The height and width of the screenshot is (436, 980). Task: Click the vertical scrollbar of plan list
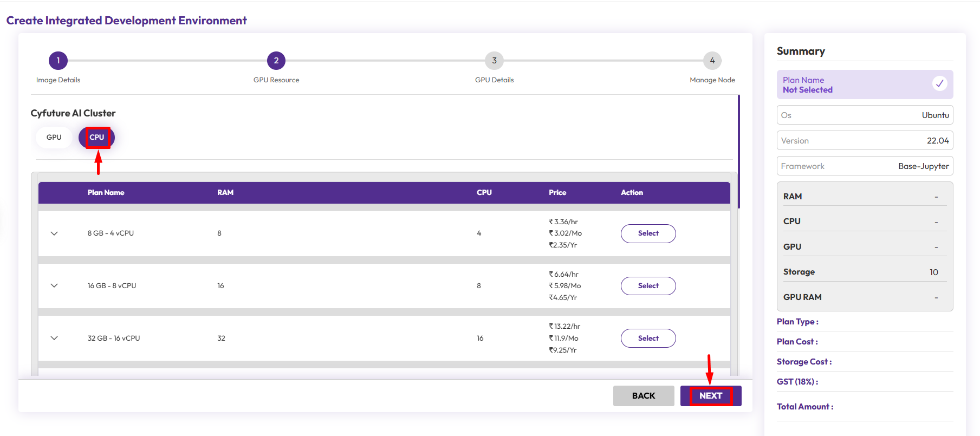[738, 152]
